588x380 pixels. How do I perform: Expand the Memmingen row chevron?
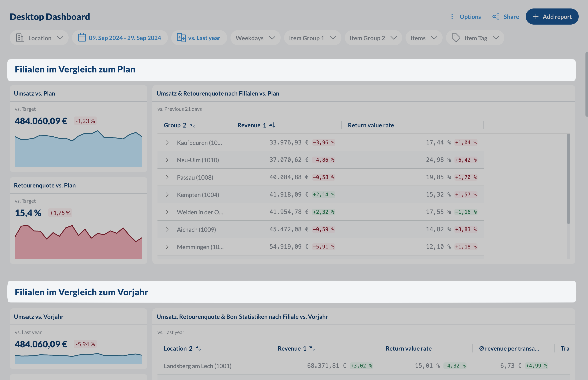pyautogui.click(x=167, y=247)
